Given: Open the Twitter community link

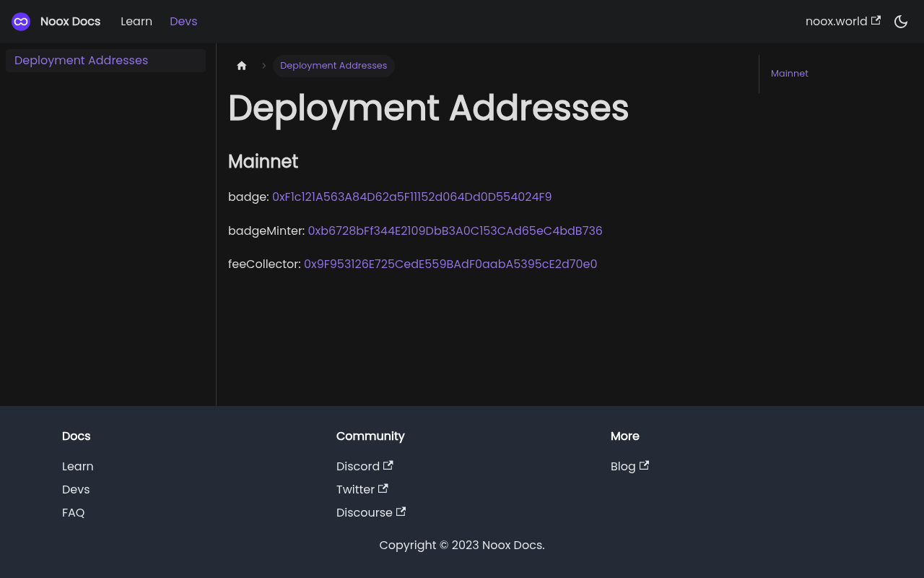Looking at the screenshot, I should click(x=362, y=490).
